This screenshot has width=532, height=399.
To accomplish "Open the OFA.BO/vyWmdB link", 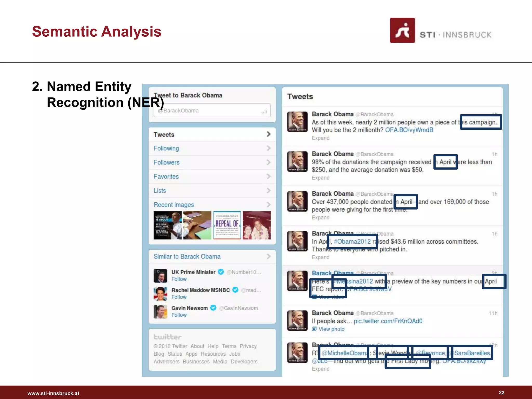I will [409, 130].
